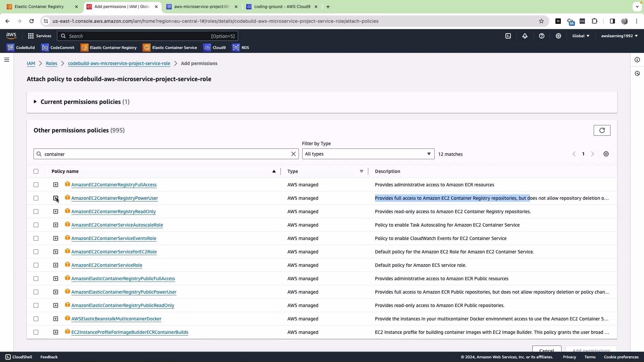The width and height of the screenshot is (644, 362).
Task: Expand AmazonEC2ContainerRegistryReadOnly policy details
Action: tap(56, 212)
